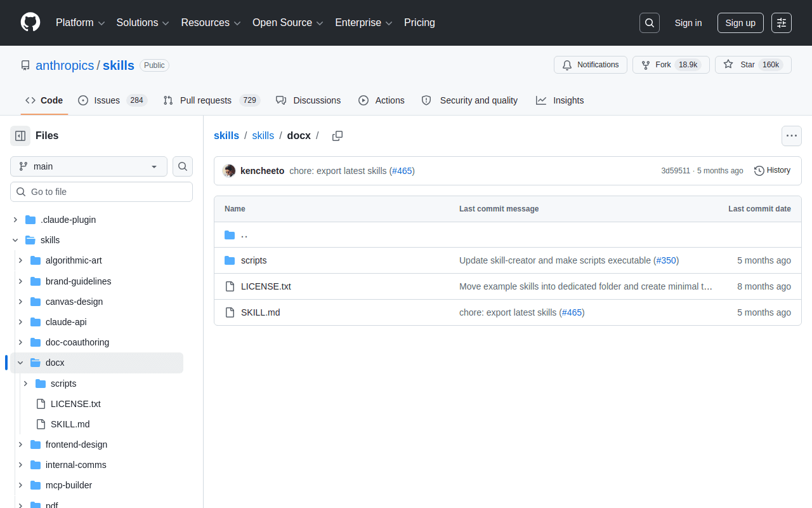The image size is (812, 508).
Task: Open LICENSE.txt in the file tree sidebar
Action: tap(75, 404)
